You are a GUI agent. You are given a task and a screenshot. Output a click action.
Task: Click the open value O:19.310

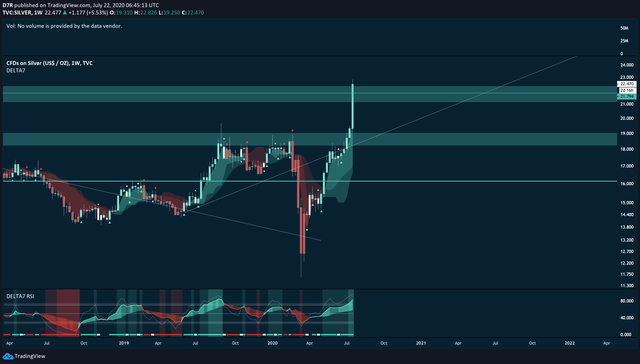(x=121, y=13)
